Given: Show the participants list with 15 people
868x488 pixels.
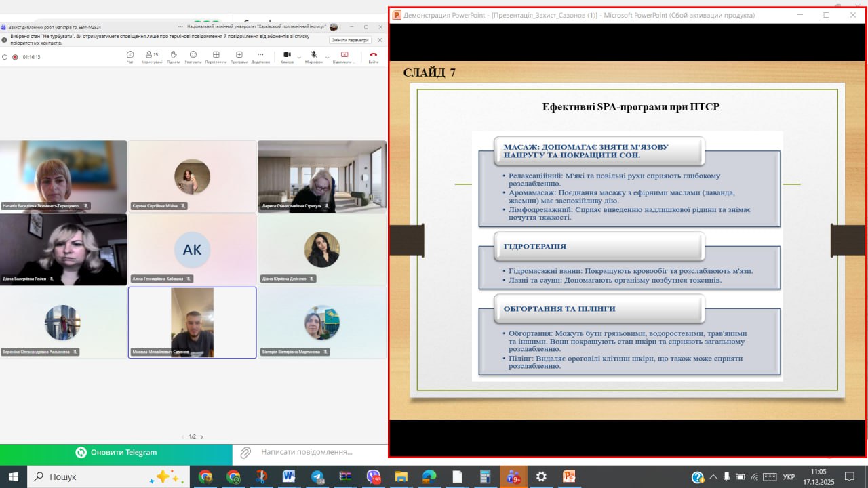Looking at the screenshot, I should coord(151,56).
